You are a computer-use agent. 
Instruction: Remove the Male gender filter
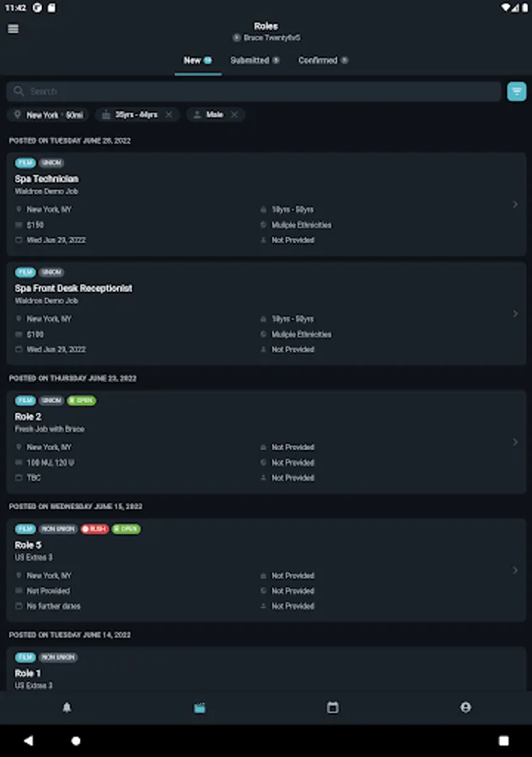click(234, 114)
